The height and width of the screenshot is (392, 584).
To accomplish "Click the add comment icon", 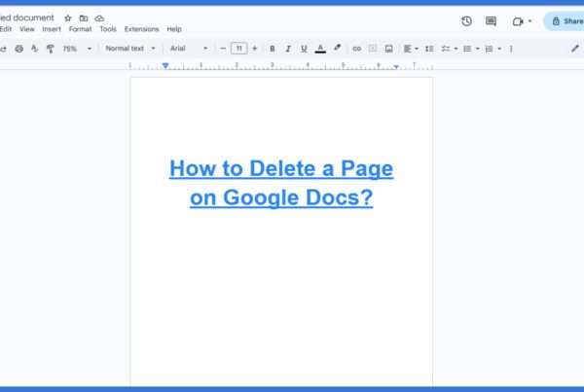I will (372, 49).
